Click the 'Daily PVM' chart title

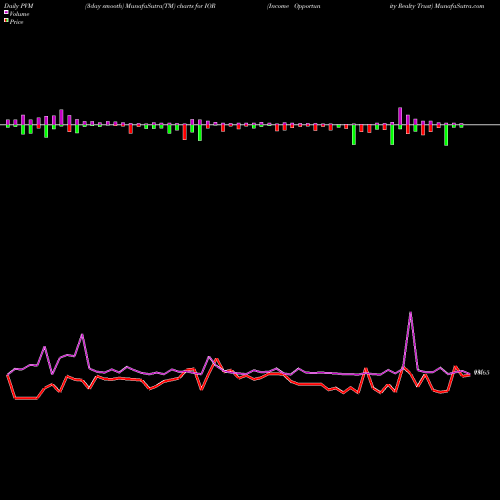pos(19,6)
